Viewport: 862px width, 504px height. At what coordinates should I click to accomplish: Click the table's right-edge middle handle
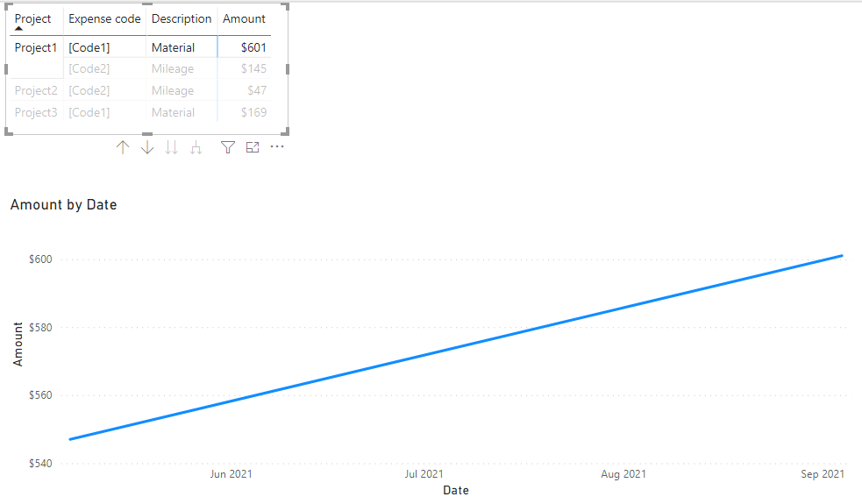tap(288, 69)
